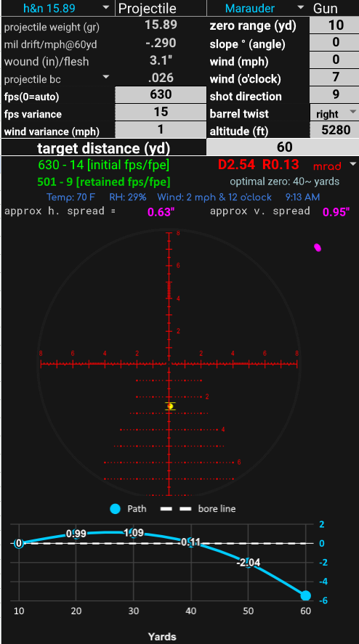
Task: Open the mrad units dropdown arrow
Action: coord(352,164)
